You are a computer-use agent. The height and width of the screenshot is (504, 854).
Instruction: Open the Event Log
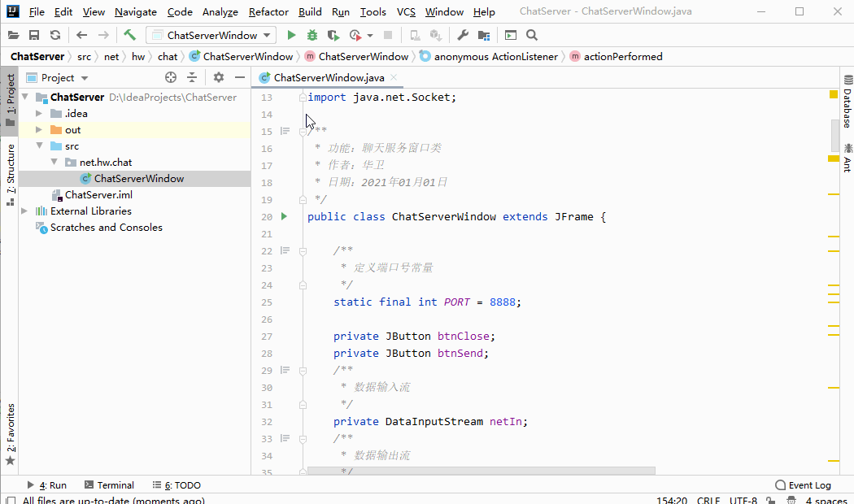pos(804,485)
